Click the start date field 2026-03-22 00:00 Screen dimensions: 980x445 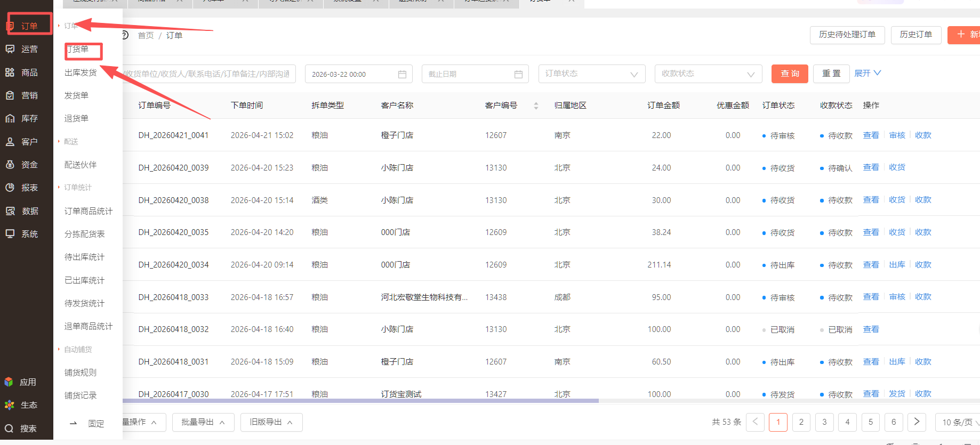[x=359, y=74]
